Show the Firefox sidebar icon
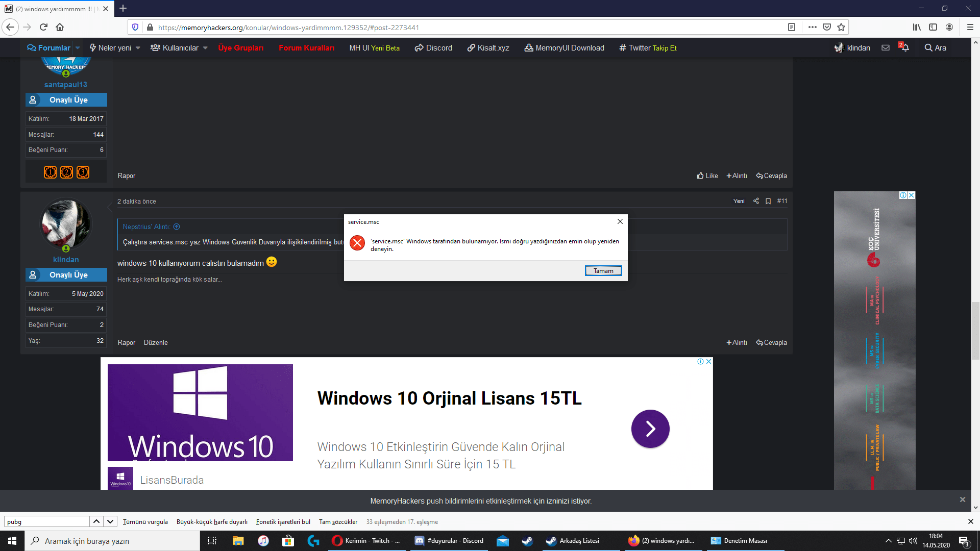This screenshot has height=551, width=980. click(x=933, y=27)
